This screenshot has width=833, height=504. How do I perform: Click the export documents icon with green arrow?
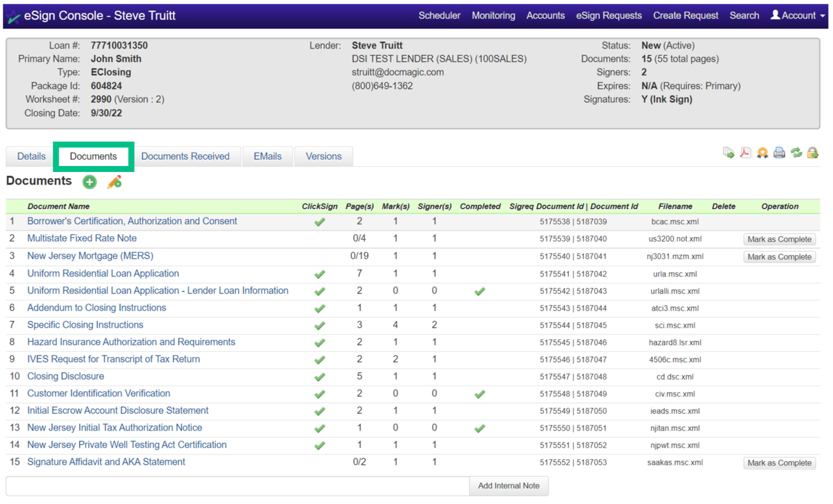click(x=728, y=153)
